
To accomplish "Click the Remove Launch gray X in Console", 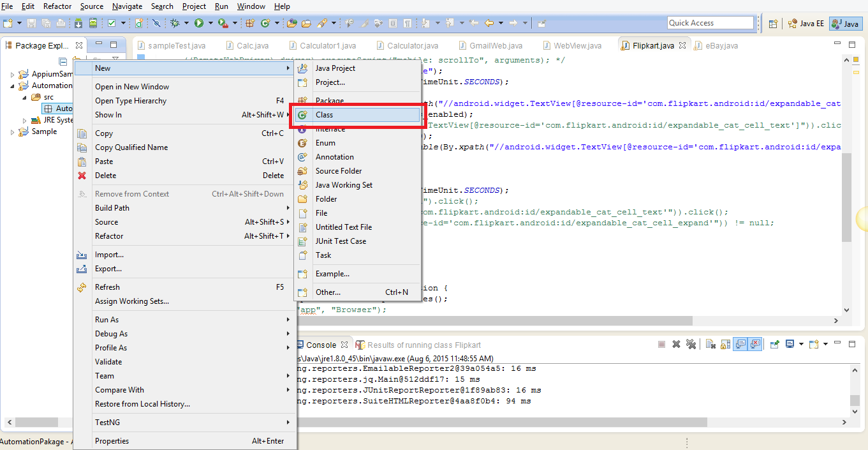I will (x=676, y=344).
